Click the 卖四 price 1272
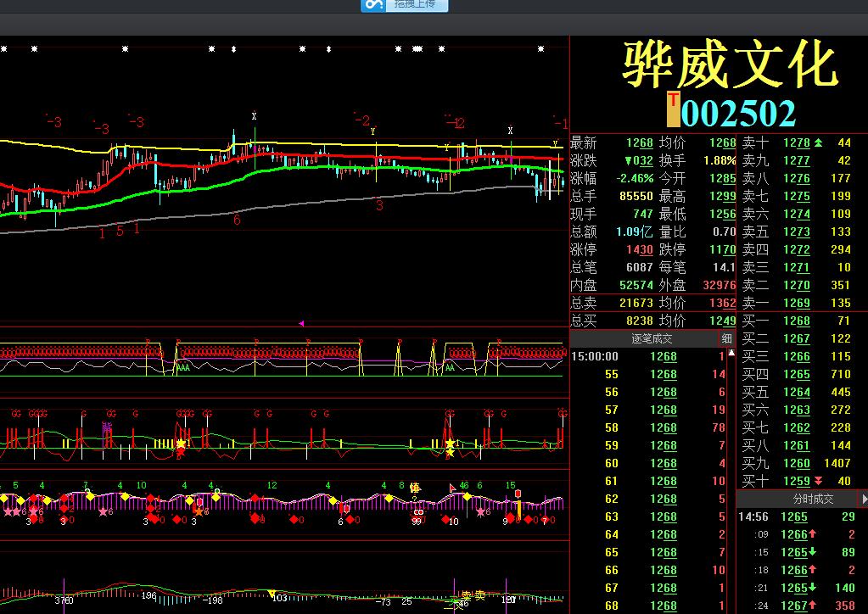Viewport: 868px width, 614px height. (x=797, y=250)
